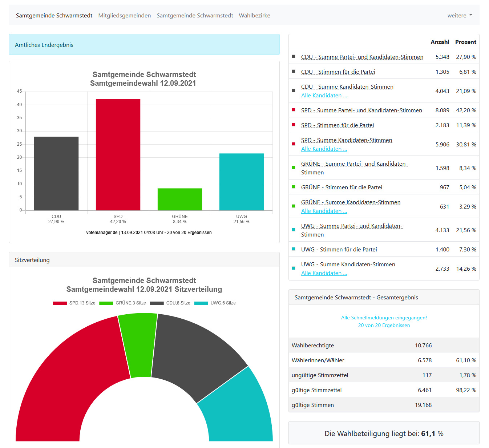The width and height of the screenshot is (489, 448).
Task: Click the turquoise UWG bar in chart
Action: 242,182
